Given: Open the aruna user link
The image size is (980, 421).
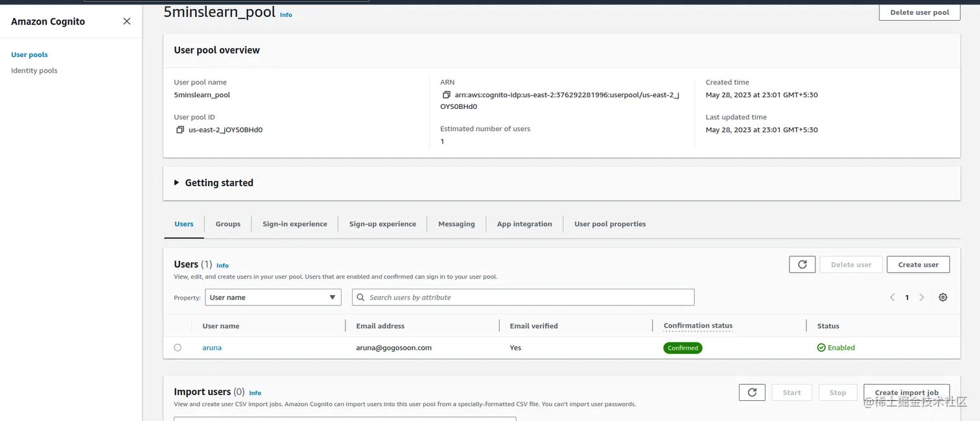Looking at the screenshot, I should 212,348.
